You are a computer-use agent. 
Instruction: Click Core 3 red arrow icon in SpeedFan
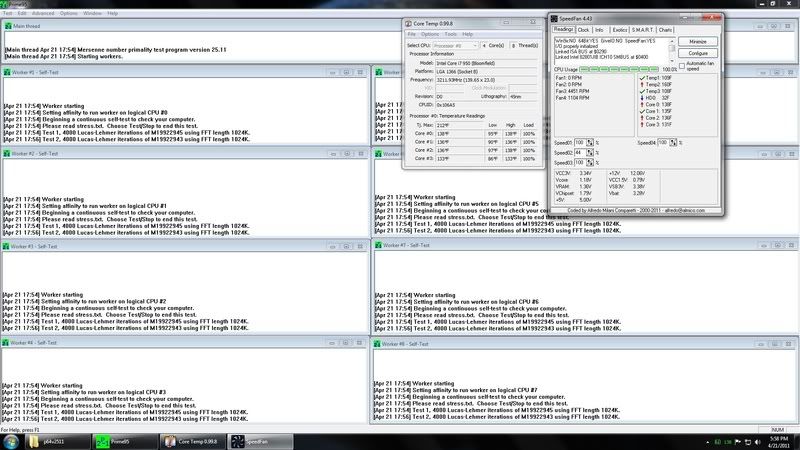tap(642, 124)
